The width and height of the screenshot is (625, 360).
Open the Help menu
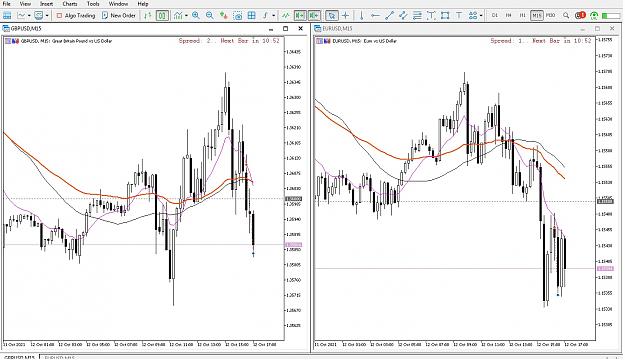tap(143, 4)
